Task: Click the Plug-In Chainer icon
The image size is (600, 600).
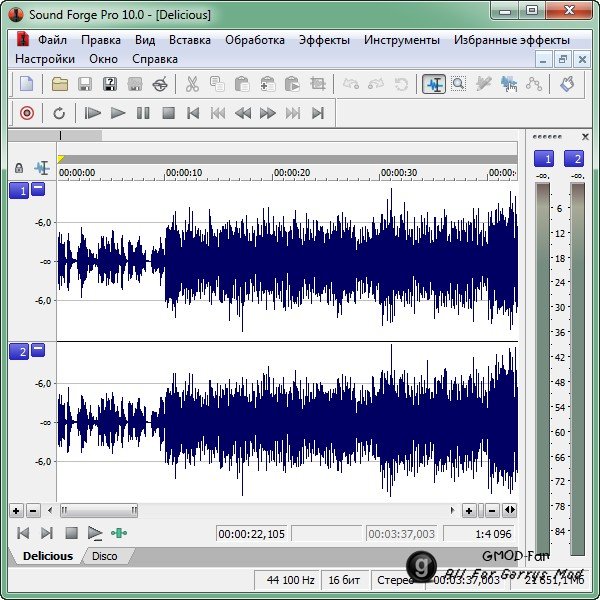Action: pyautogui.click(x=567, y=84)
